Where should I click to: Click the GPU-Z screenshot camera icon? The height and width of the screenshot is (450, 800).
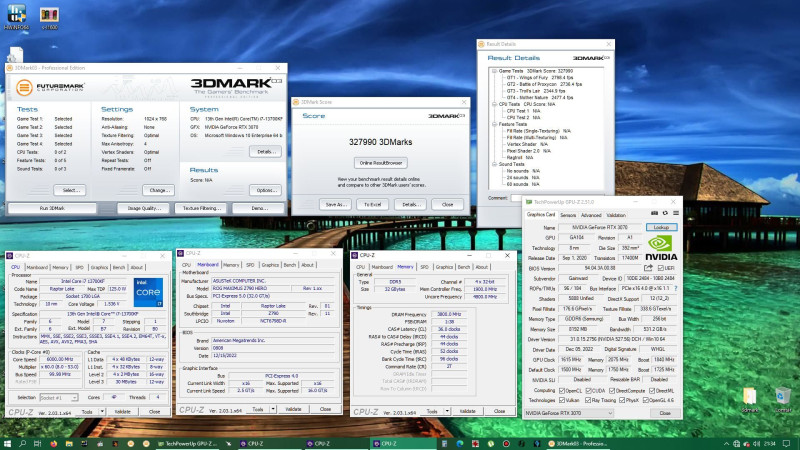(655, 213)
